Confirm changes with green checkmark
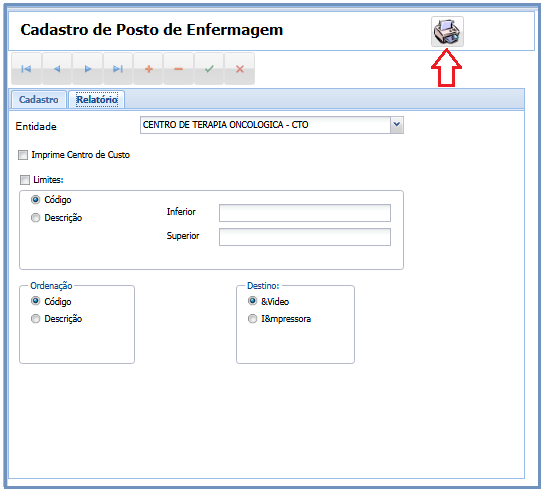Screen dimensions: 546x495 coord(209,69)
